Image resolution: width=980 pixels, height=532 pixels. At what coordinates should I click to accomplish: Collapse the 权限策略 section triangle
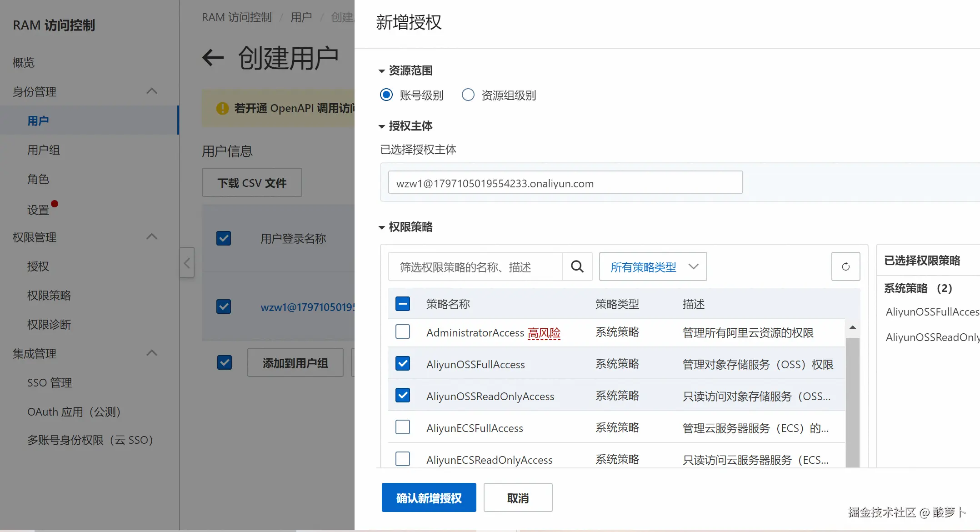[382, 227]
